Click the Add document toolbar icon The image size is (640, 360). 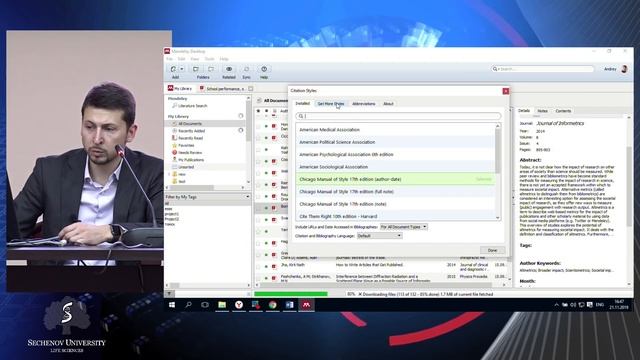(x=173, y=69)
